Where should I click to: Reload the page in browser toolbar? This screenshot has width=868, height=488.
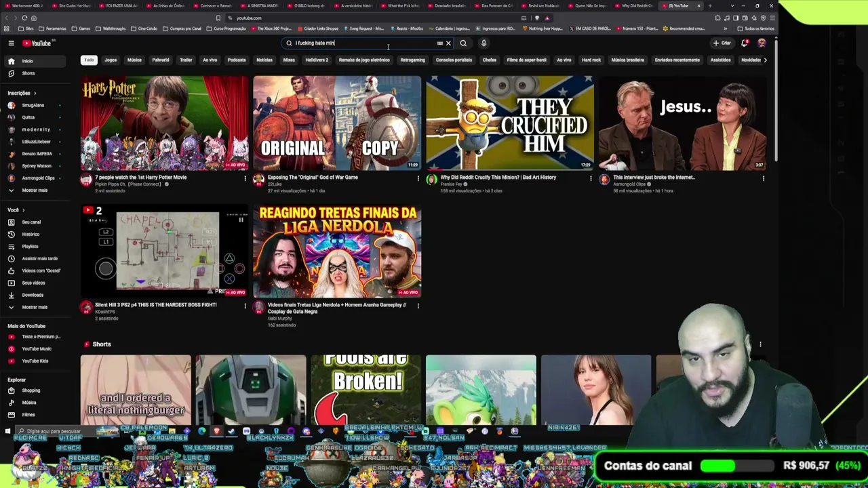(24, 18)
